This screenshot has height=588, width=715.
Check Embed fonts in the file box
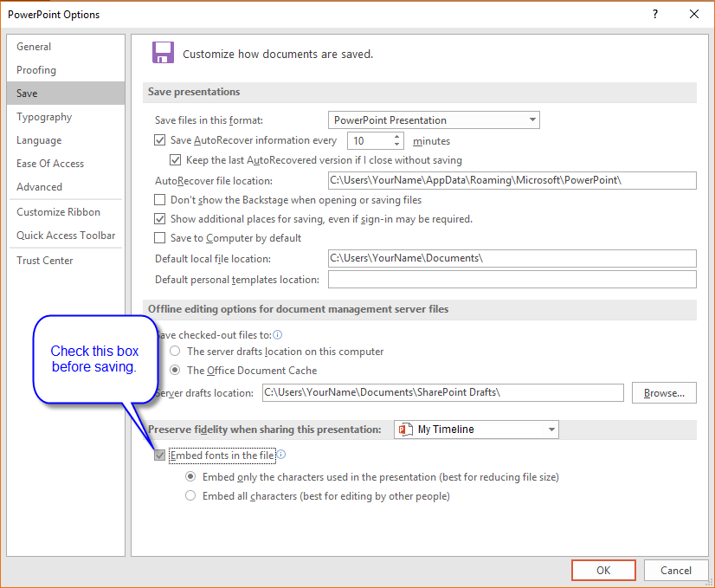159,456
